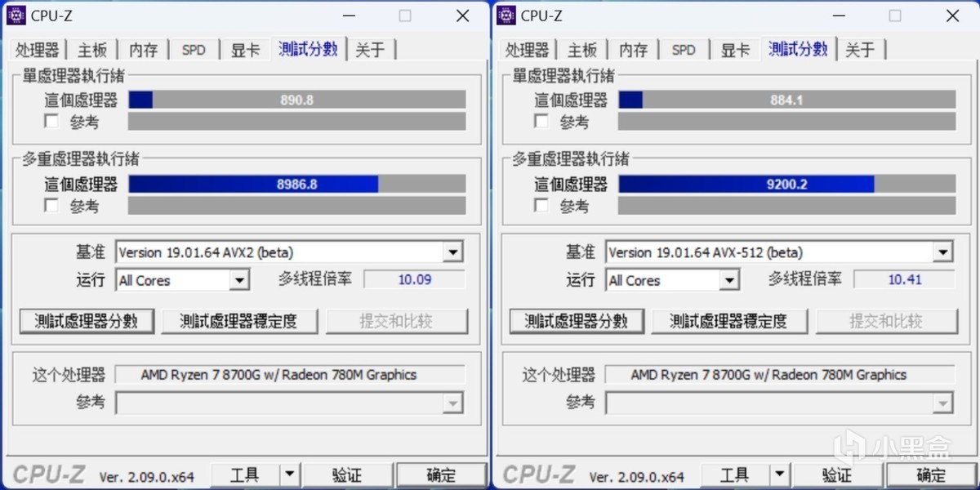Open SPD tab in left CPU-Z window

point(194,50)
